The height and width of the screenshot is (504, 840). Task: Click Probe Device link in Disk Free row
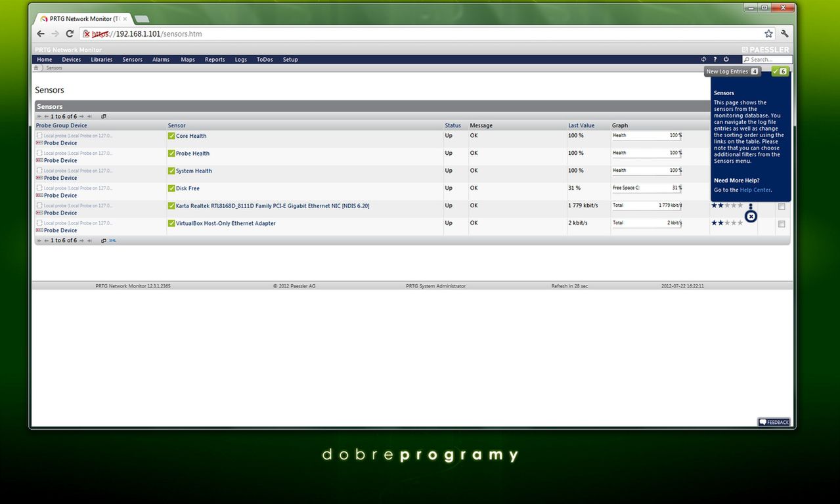(60, 196)
